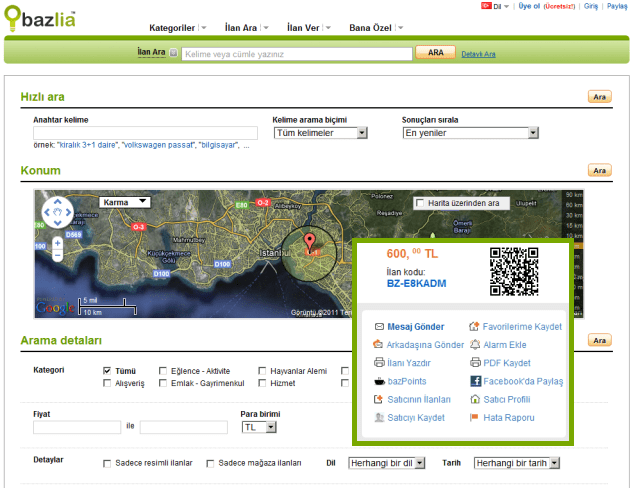Viewport: 640px width, 488px height.
Task: Enable Sadece resimli ilanlar checkbox
Action: [108, 463]
